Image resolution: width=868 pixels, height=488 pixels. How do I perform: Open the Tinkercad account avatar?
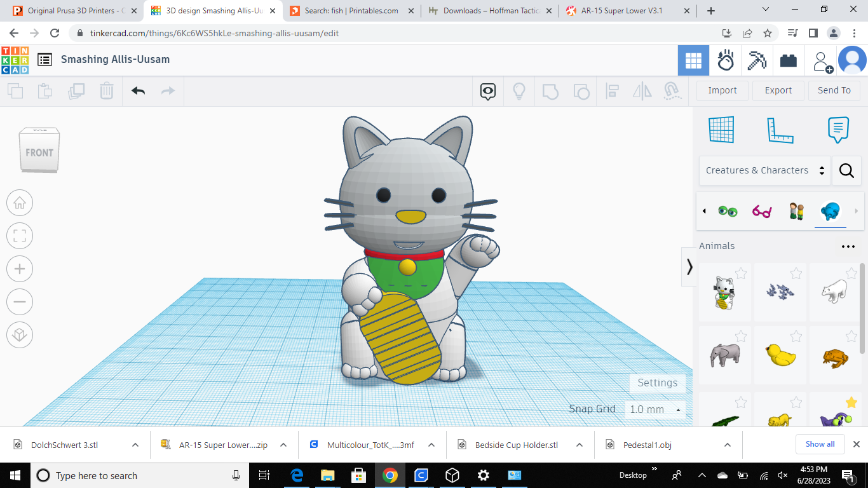click(x=852, y=61)
